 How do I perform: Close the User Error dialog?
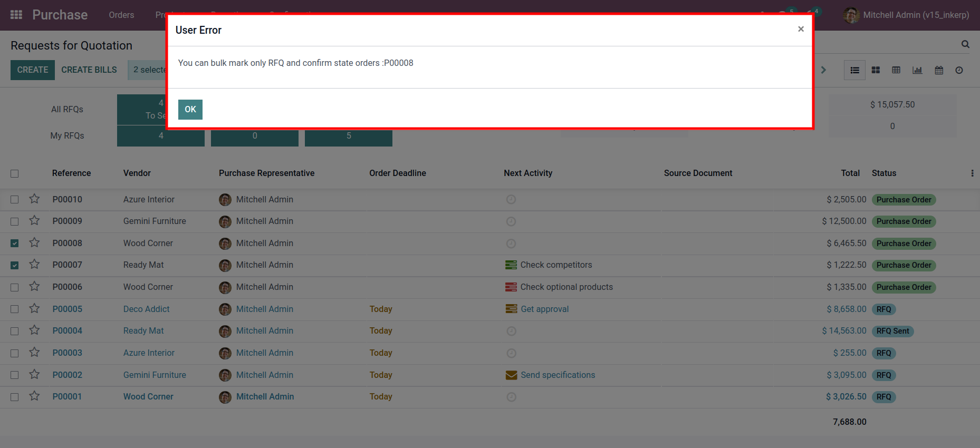click(801, 29)
